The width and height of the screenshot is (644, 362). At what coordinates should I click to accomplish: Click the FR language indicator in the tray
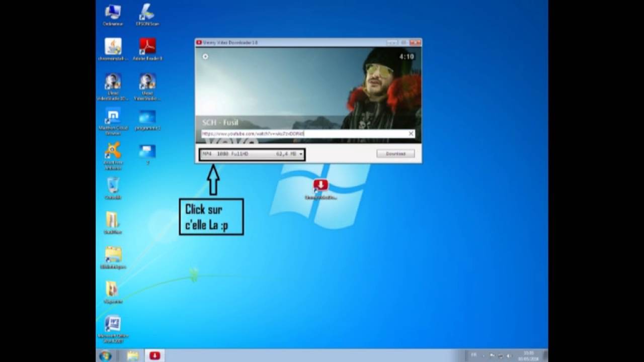[x=473, y=355]
